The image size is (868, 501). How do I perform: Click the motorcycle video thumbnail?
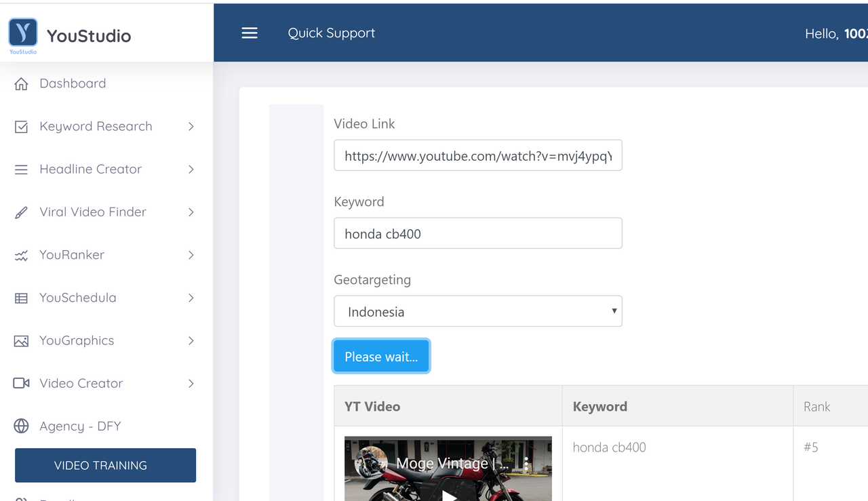click(x=448, y=469)
